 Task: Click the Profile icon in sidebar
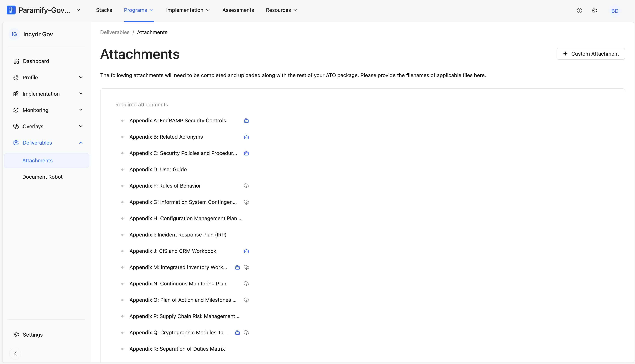pyautogui.click(x=16, y=77)
